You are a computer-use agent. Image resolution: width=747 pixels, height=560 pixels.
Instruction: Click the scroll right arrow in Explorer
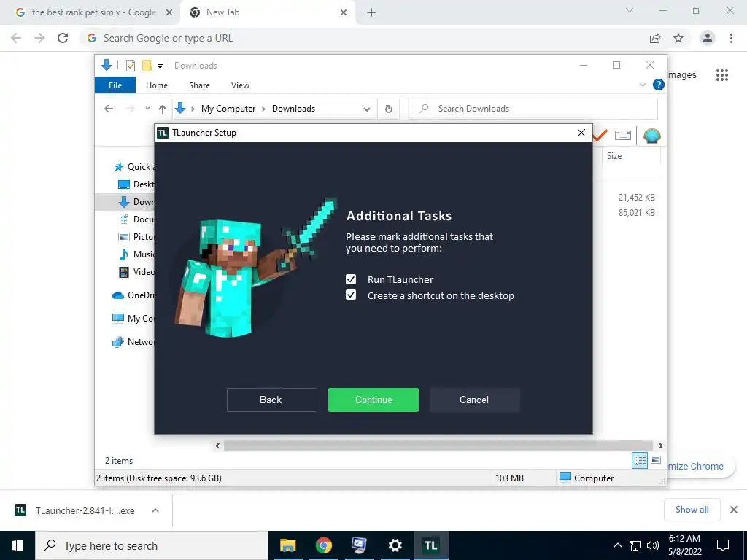pos(660,446)
